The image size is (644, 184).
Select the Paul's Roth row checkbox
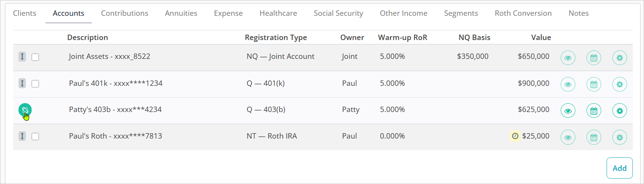tap(35, 136)
